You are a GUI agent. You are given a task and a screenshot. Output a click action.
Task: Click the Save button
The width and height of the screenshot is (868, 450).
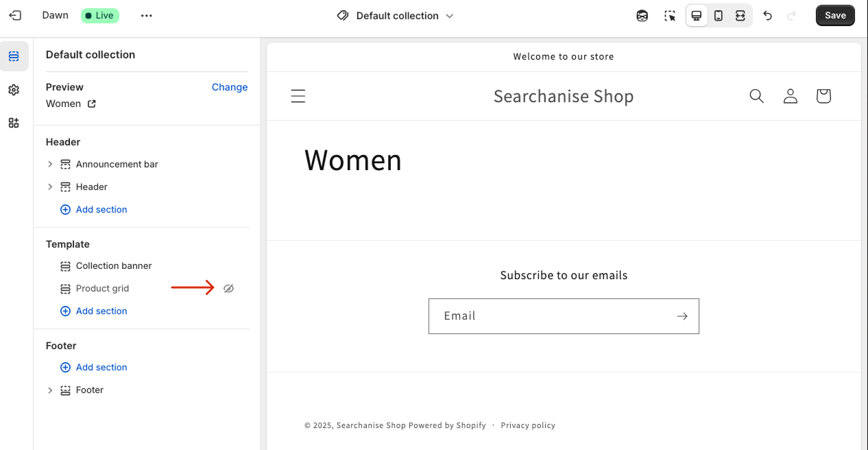835,16
